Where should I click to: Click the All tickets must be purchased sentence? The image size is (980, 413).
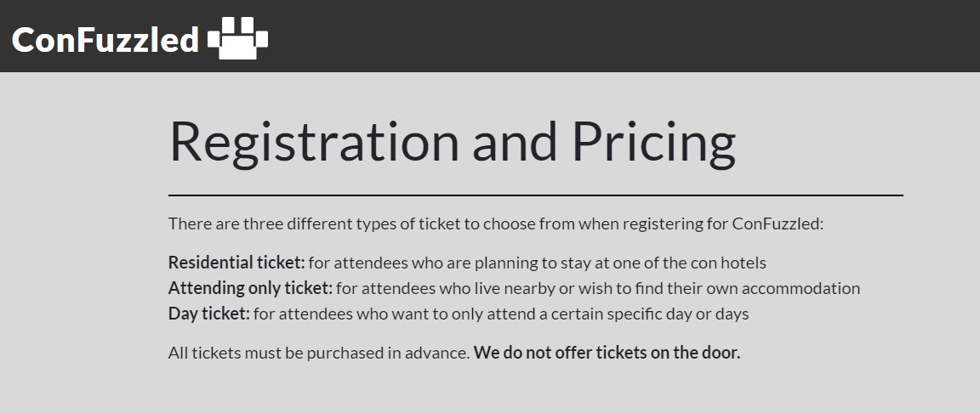[x=318, y=352]
